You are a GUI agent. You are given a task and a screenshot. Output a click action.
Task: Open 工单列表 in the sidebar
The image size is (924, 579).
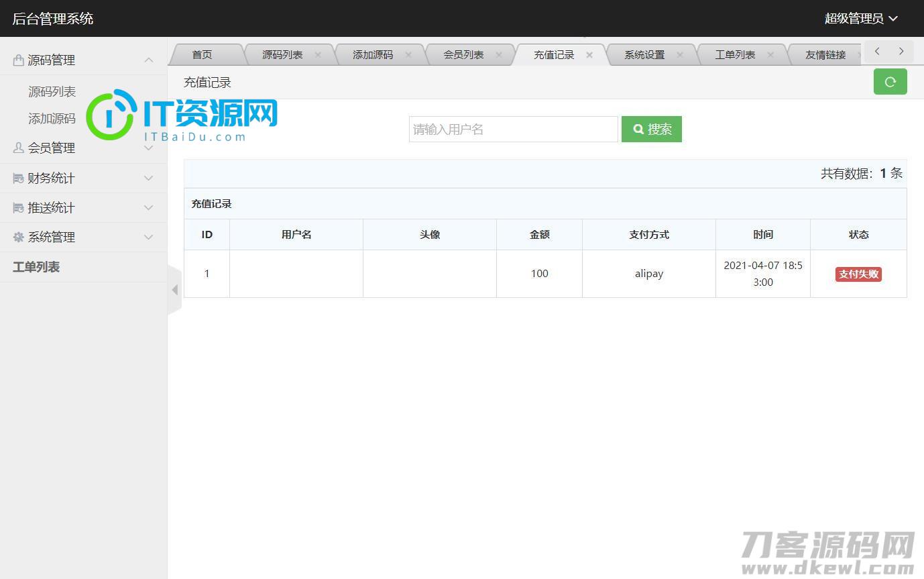pos(36,267)
